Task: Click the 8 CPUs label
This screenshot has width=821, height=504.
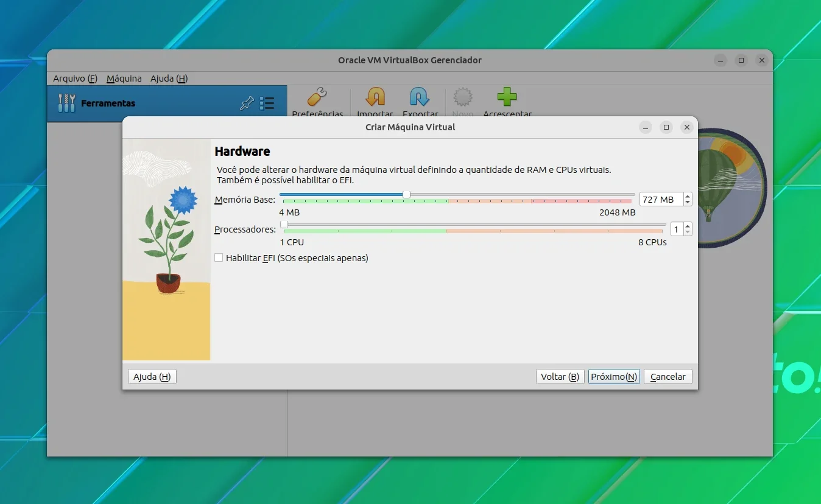Action: pos(652,242)
